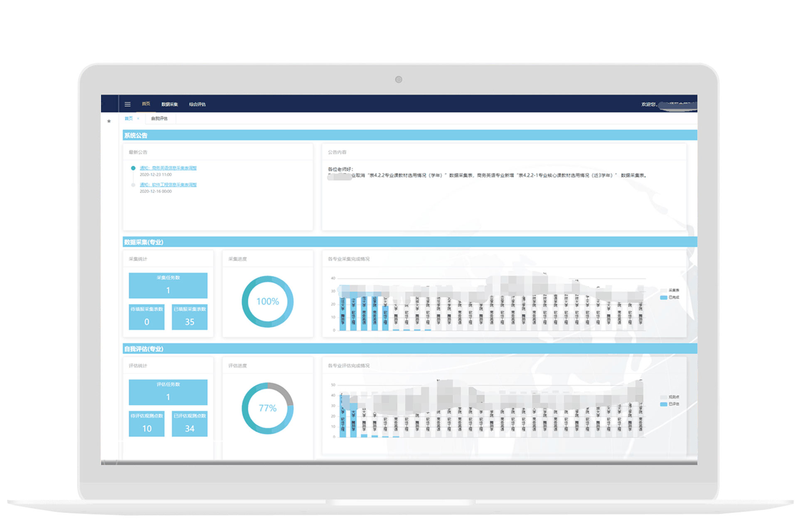798x532 pixels.
Task: Select 首页 in the top navigation bar
Action: pos(146,104)
